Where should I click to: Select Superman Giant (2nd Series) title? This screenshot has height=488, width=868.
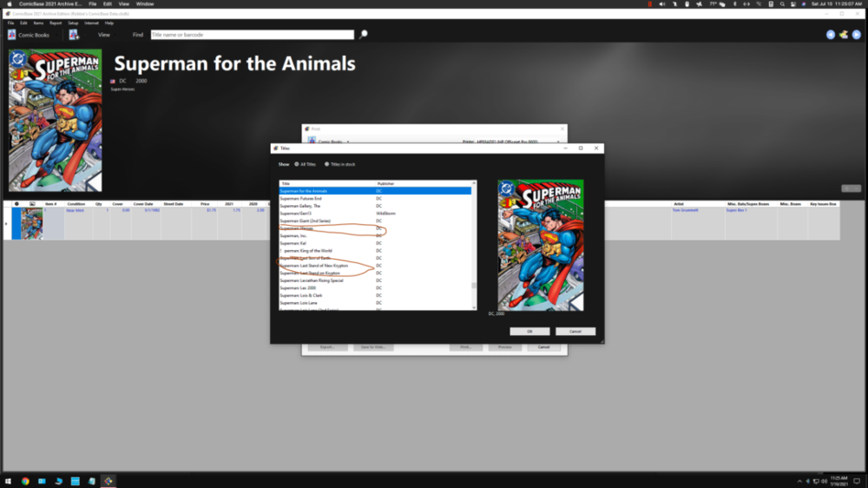[x=375, y=221]
